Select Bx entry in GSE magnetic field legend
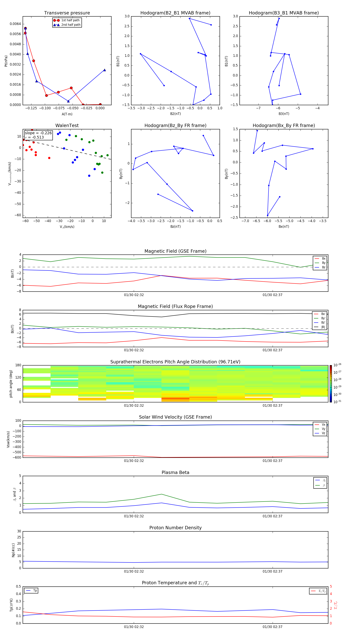This screenshot has width=351, height=644. (x=320, y=259)
